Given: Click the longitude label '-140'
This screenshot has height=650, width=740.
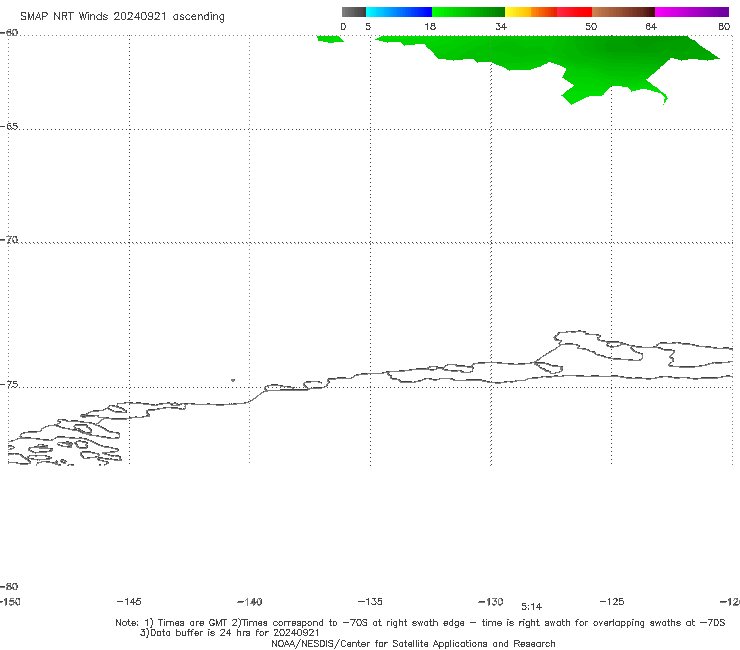Looking at the screenshot, I should pos(250,602).
